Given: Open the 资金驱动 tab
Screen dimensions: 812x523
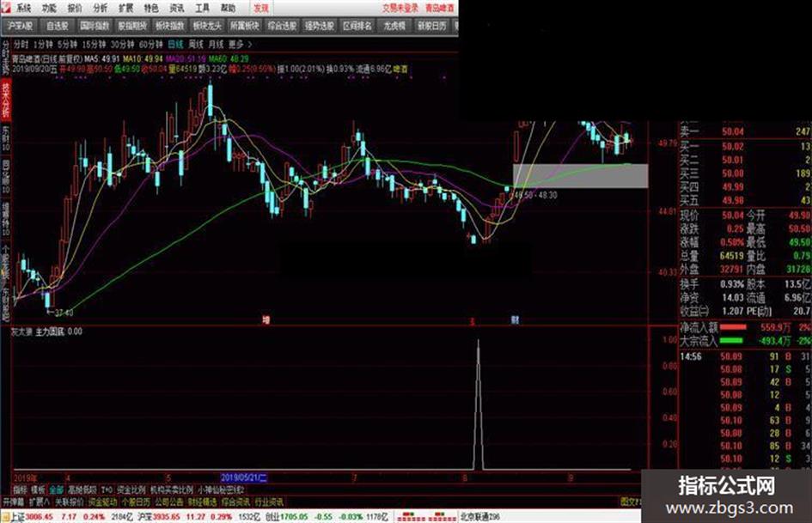Looking at the screenshot, I should pos(102,502).
